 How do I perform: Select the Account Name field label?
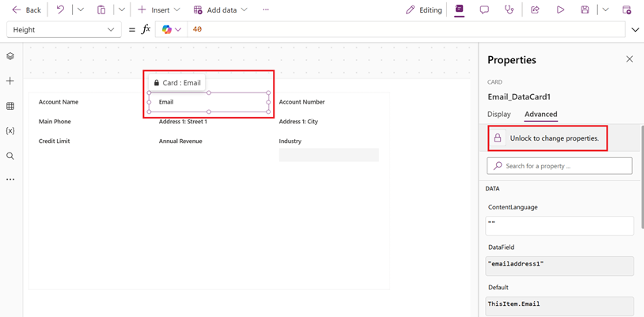pos(59,102)
